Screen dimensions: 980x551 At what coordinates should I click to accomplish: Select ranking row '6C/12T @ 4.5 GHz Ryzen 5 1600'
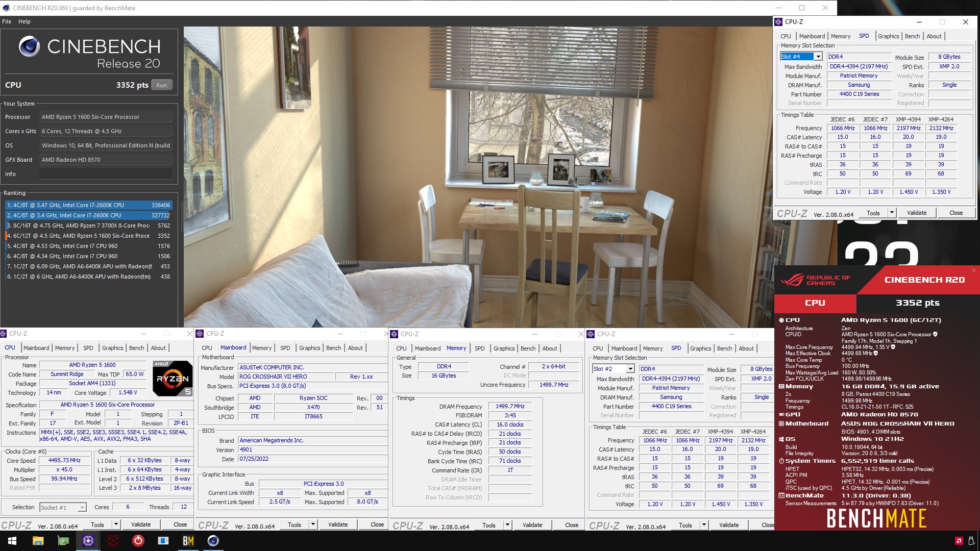(89, 236)
